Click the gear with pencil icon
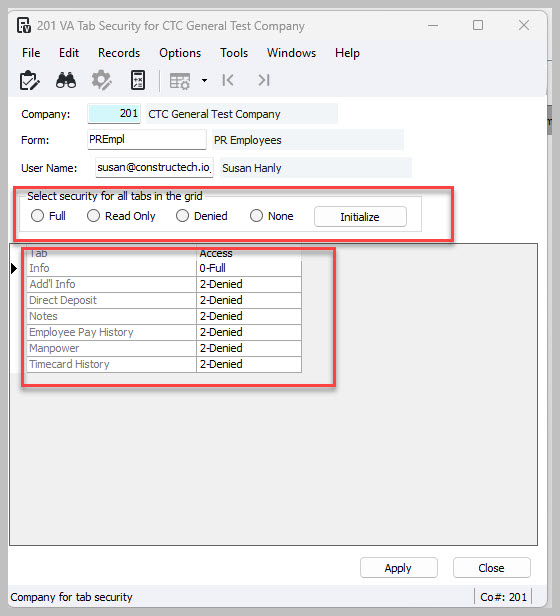This screenshot has width=560, height=616. tap(101, 80)
